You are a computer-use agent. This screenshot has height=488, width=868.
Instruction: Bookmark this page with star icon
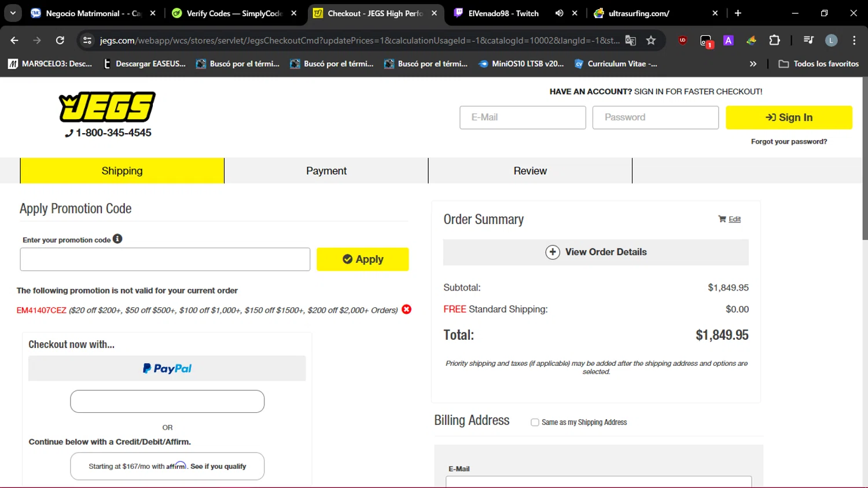point(651,40)
